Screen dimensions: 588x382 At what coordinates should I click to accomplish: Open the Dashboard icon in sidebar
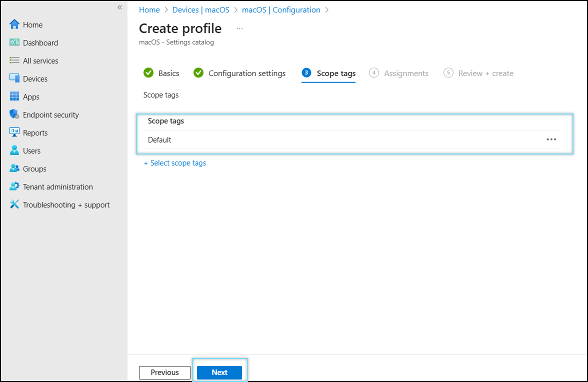coord(14,42)
